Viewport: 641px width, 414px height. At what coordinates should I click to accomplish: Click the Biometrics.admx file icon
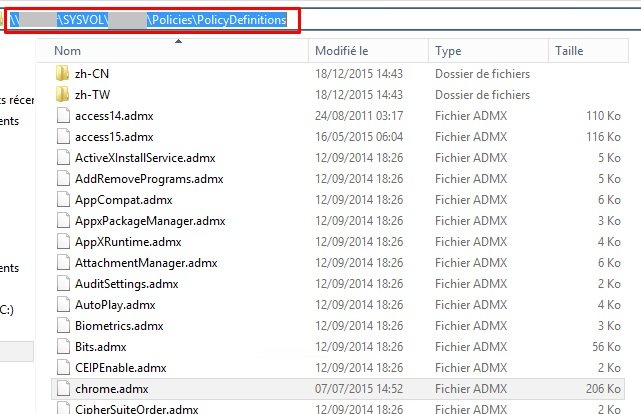click(x=62, y=326)
